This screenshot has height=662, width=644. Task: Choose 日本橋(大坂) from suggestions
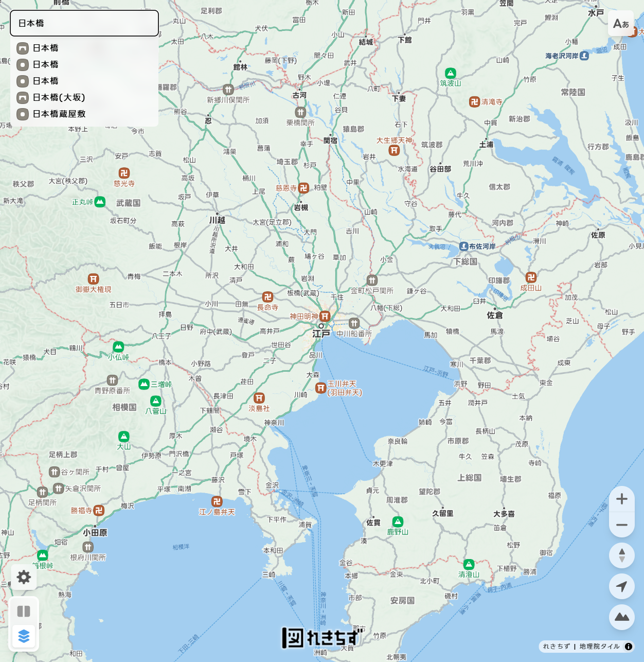(59, 97)
